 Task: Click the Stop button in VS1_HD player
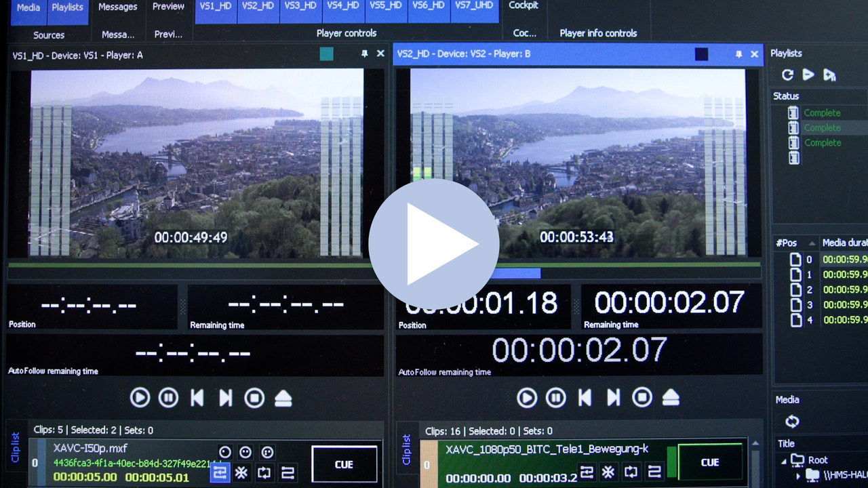(x=254, y=398)
